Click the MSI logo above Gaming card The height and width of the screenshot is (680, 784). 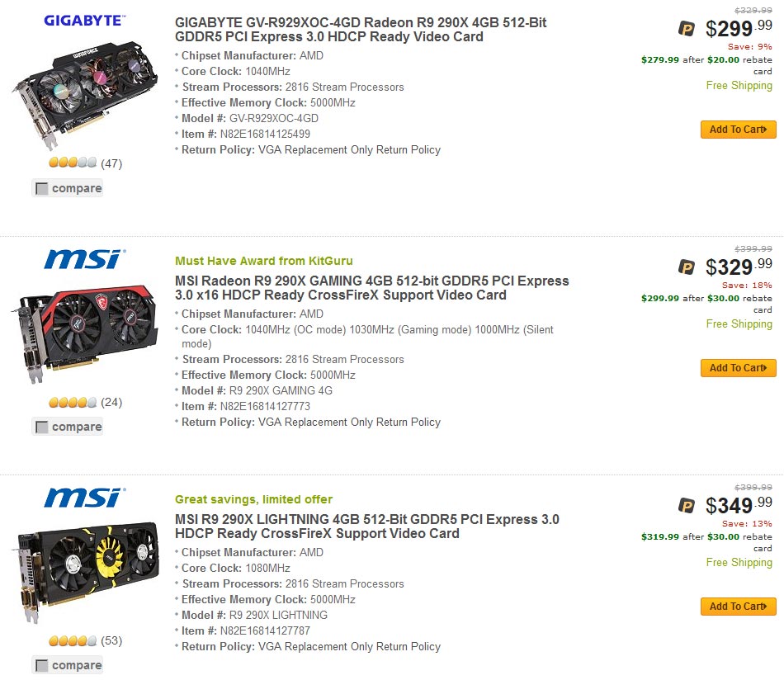click(x=83, y=259)
